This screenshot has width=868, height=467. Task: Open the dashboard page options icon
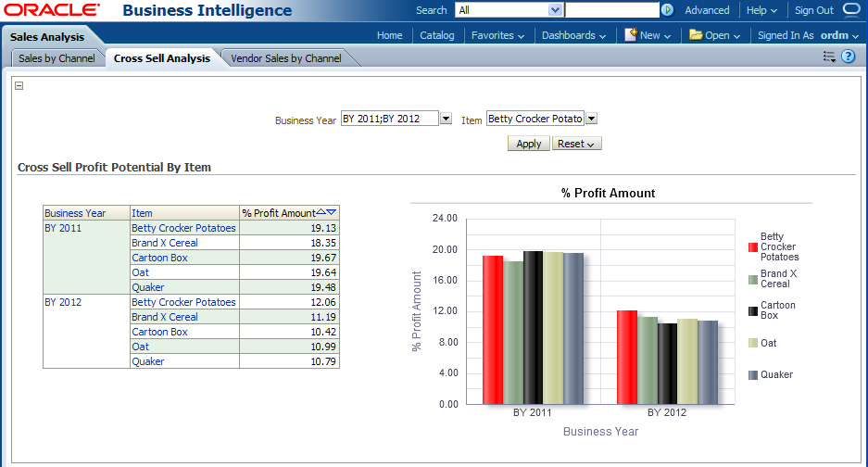pyautogui.click(x=829, y=57)
